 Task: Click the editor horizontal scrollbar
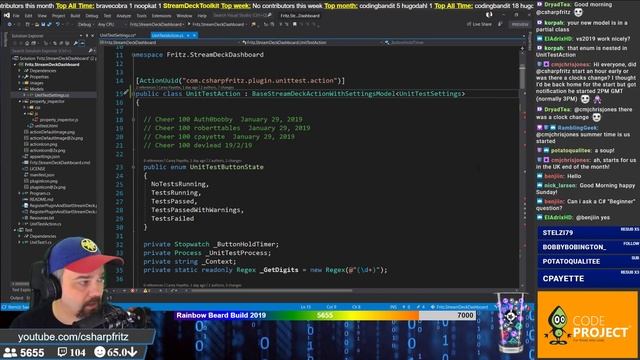coord(271,291)
